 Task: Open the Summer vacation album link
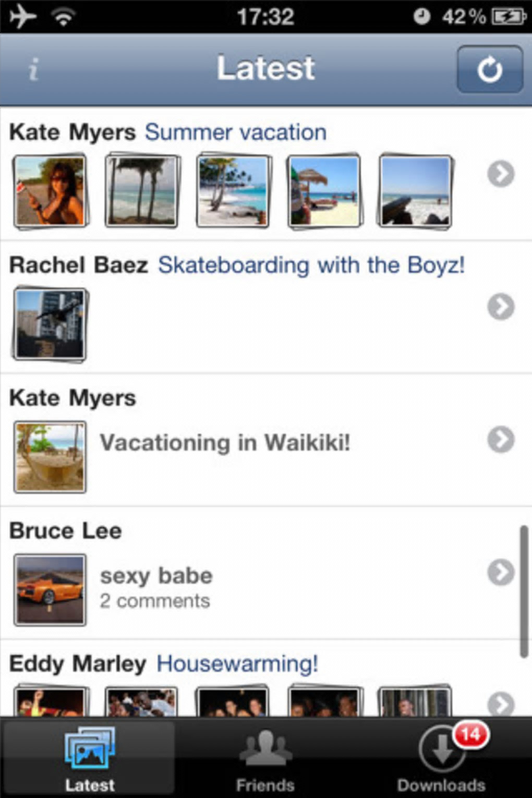[x=236, y=132]
